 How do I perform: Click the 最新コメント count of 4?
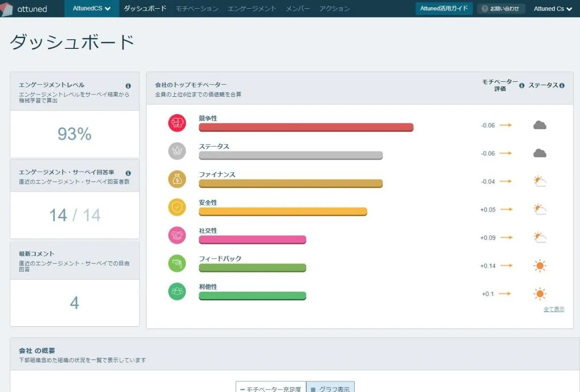pyautogui.click(x=74, y=303)
